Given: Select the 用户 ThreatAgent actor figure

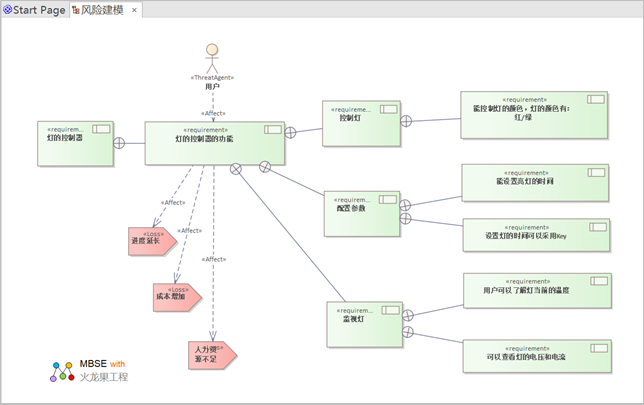Looking at the screenshot, I should tap(211, 57).
